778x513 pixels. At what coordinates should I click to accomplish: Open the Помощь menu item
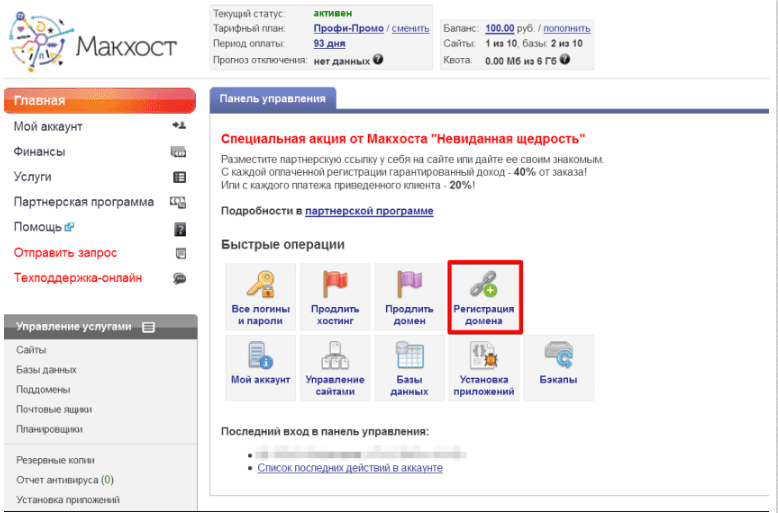click(x=38, y=227)
